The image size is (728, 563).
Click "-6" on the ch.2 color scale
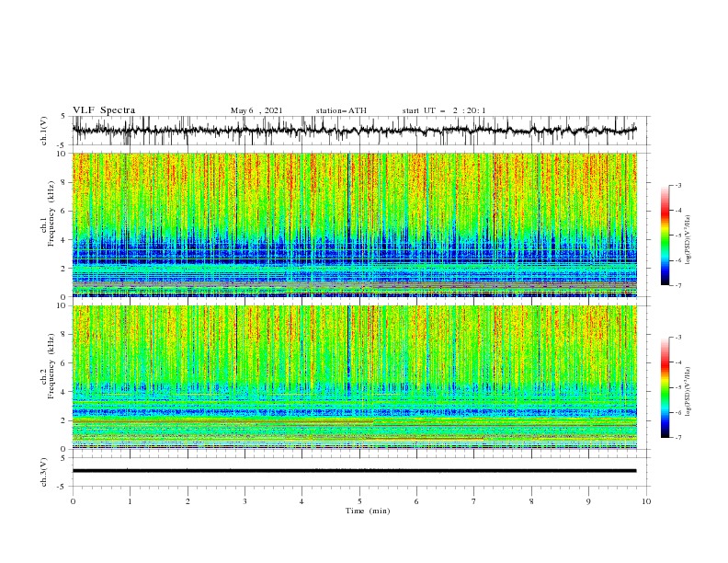[678, 412]
